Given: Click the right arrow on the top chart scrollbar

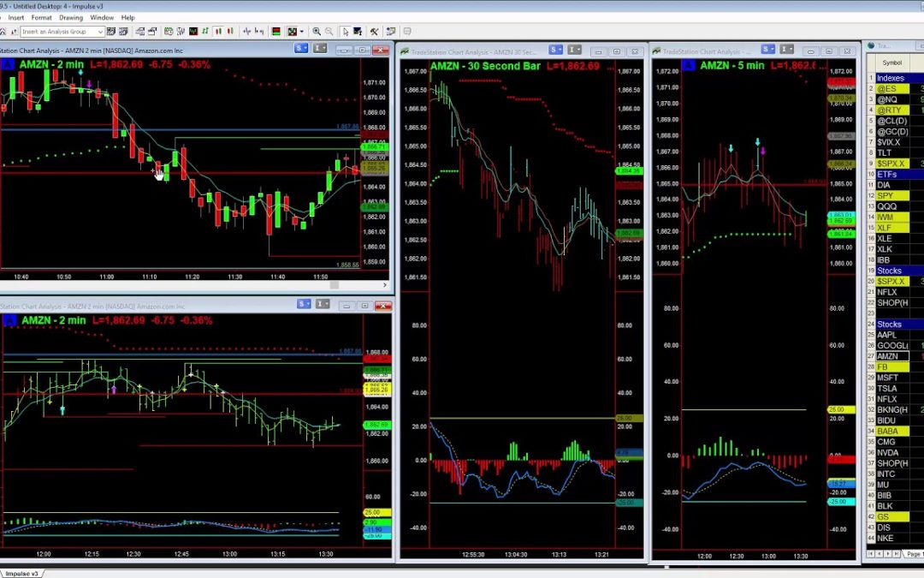Looking at the screenshot, I should [385, 285].
